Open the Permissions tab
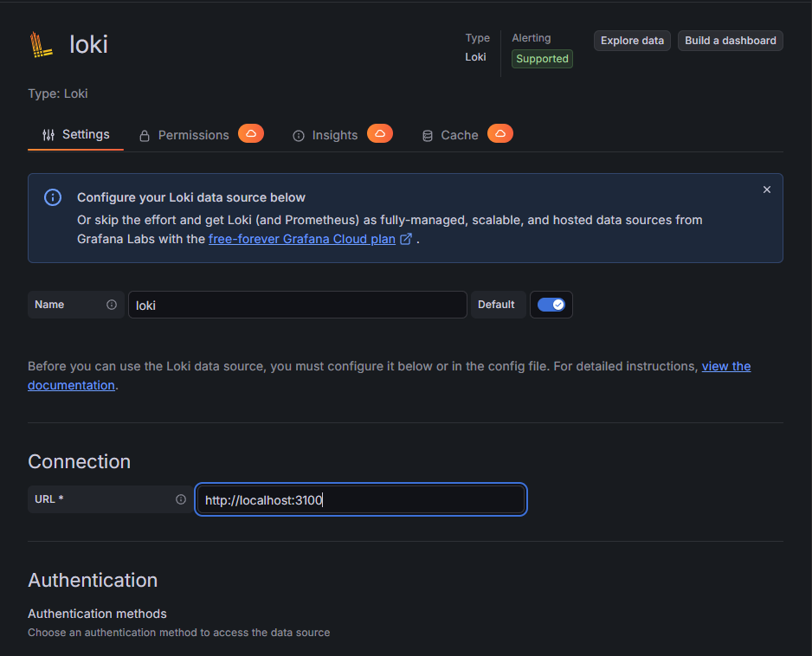 point(184,135)
